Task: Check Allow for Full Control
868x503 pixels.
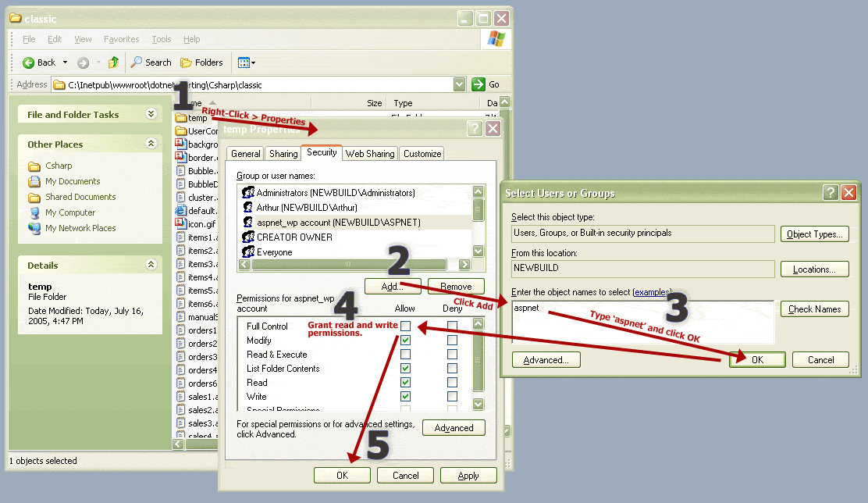Action: click(x=406, y=326)
